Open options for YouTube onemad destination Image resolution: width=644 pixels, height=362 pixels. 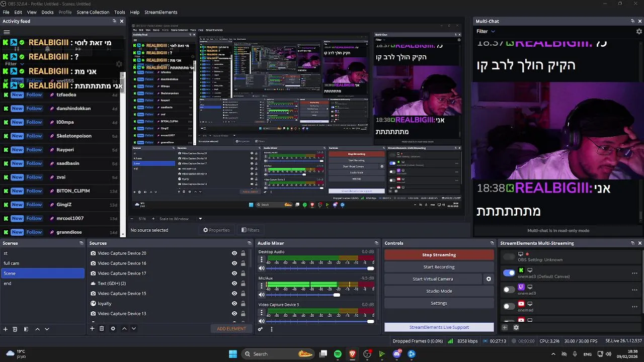point(634,306)
